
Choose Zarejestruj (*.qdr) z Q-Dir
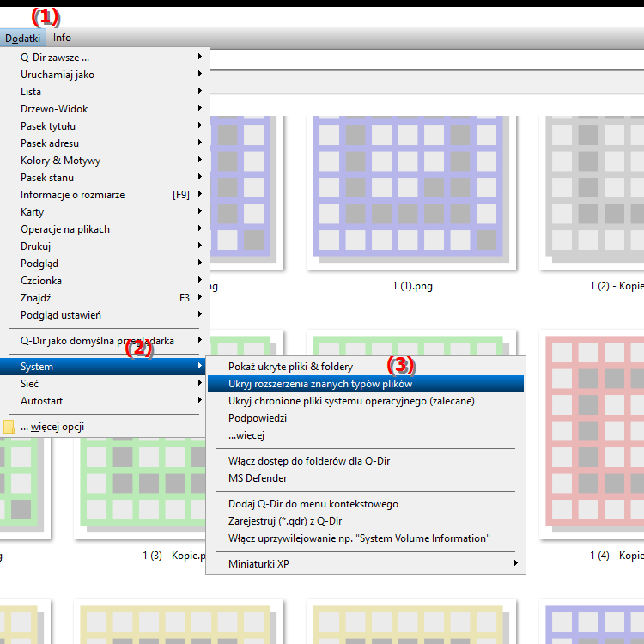pos(366,521)
